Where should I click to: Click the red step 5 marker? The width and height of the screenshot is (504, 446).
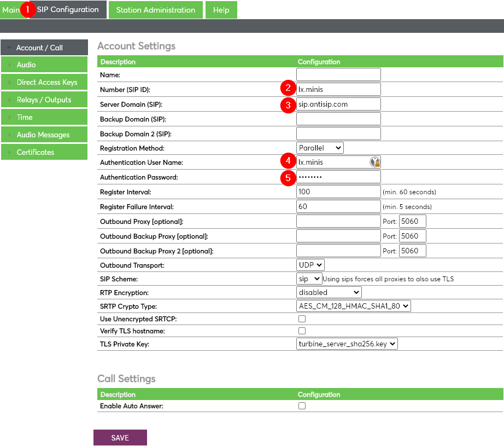point(288,177)
